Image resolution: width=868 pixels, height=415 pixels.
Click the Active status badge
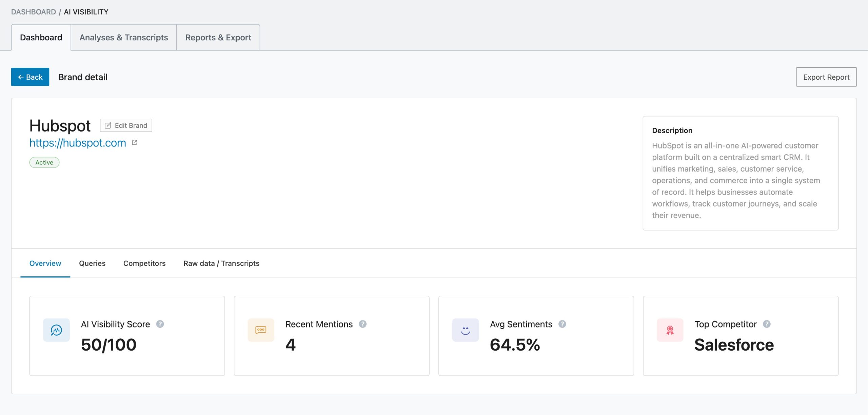coord(44,162)
